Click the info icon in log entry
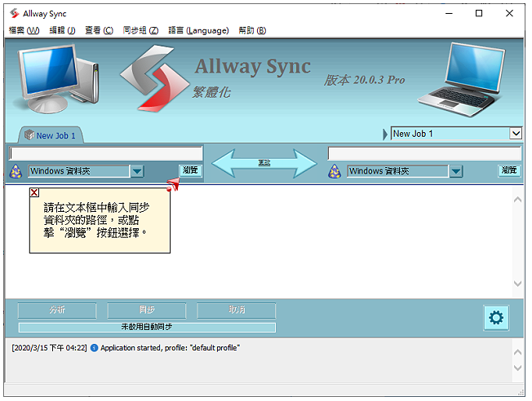Screen dimensions: 532x401 pos(95,348)
